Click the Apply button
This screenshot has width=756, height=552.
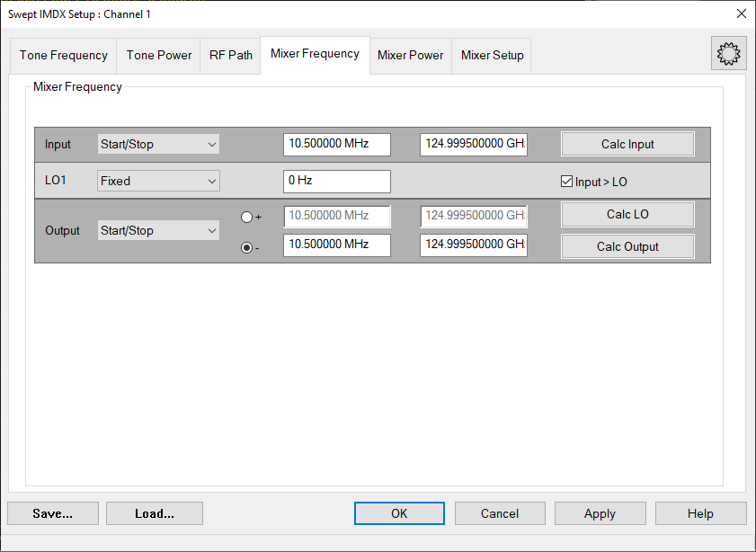[600, 513]
